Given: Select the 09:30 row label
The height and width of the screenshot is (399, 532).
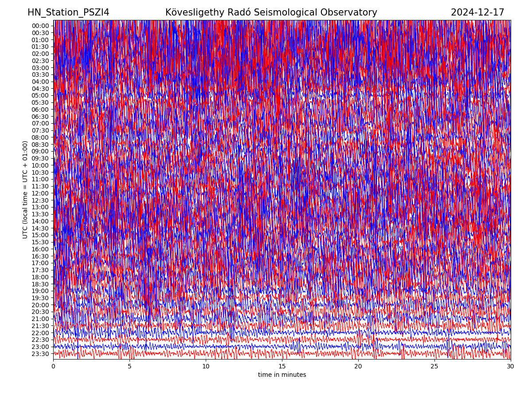Looking at the screenshot, I should (40, 158).
